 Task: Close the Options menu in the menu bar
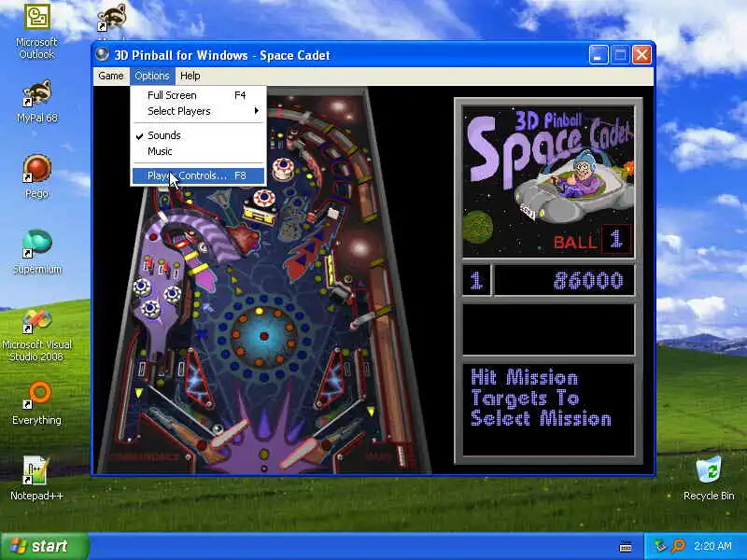[151, 76]
